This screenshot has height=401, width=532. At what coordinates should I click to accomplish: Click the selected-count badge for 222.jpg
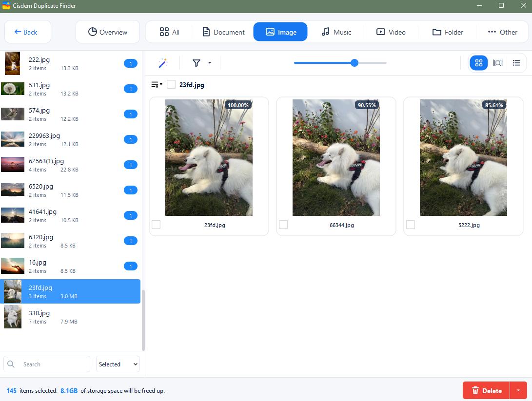point(131,63)
